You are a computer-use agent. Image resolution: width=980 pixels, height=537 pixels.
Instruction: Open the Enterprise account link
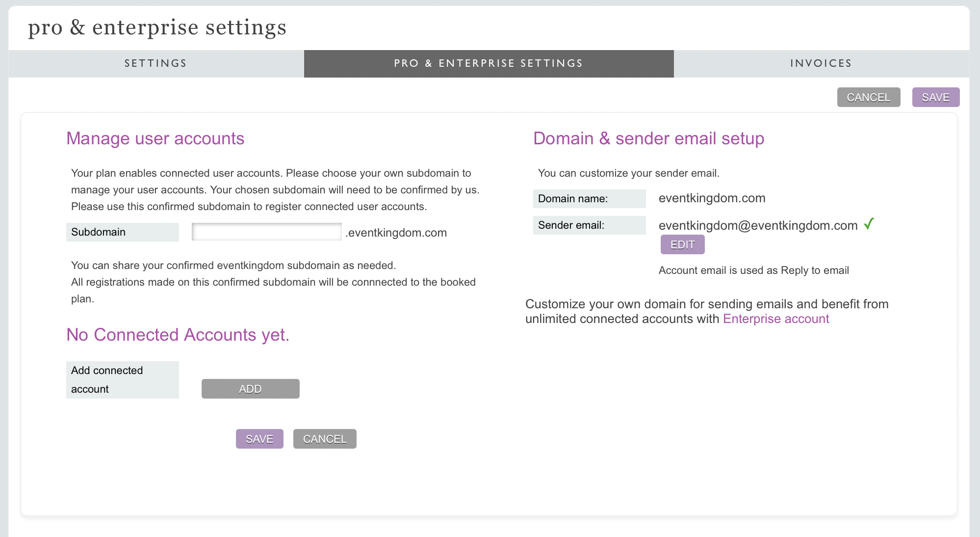pos(776,319)
